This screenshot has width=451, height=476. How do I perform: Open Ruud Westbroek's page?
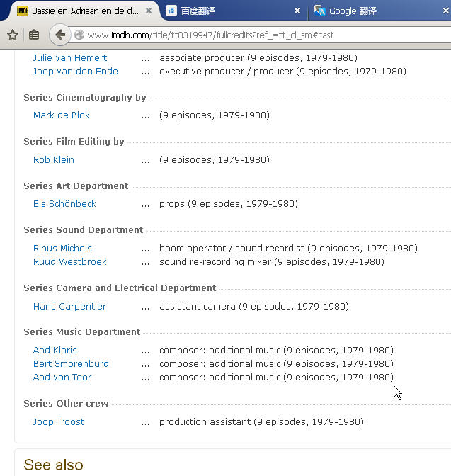[70, 261]
